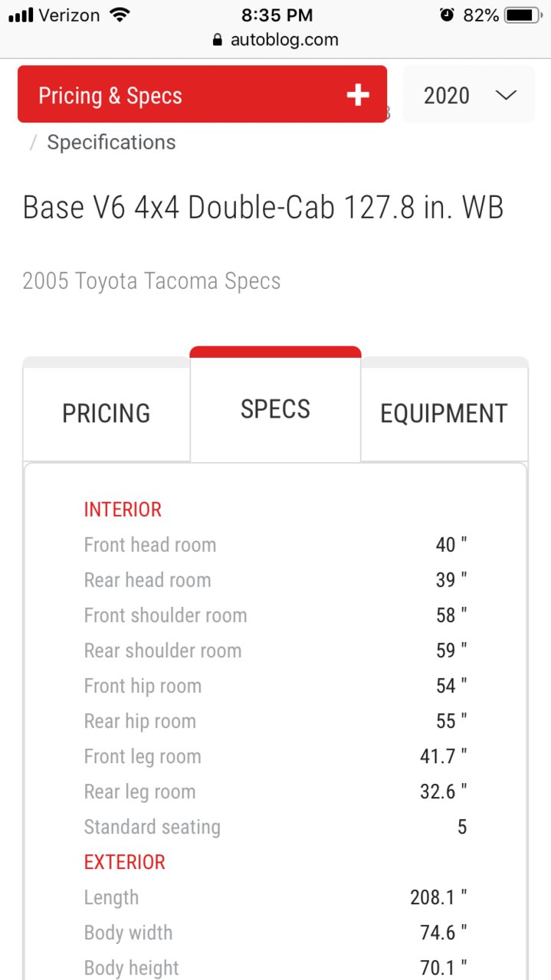Viewport: 551px width, 980px height.
Task: Tap the battery icon in status bar
Action: [523, 15]
